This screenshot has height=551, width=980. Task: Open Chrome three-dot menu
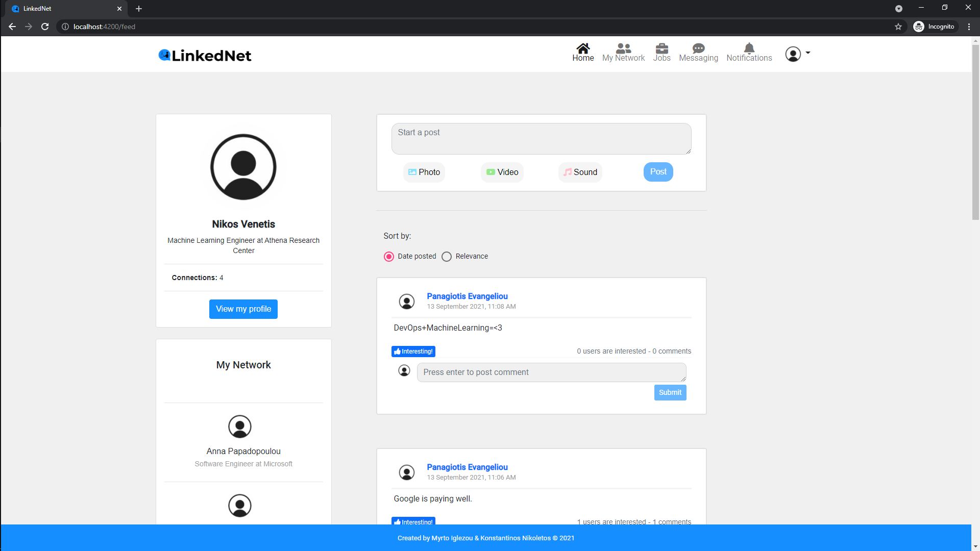point(969,27)
